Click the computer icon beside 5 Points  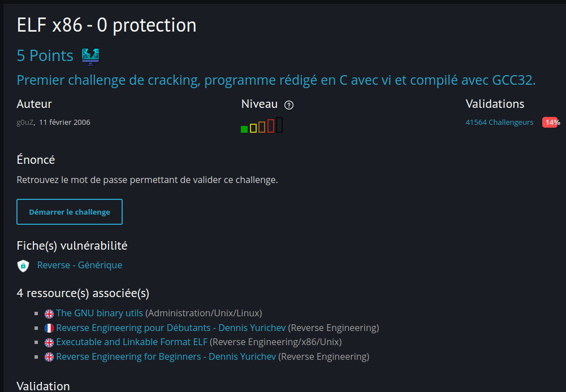coord(90,55)
